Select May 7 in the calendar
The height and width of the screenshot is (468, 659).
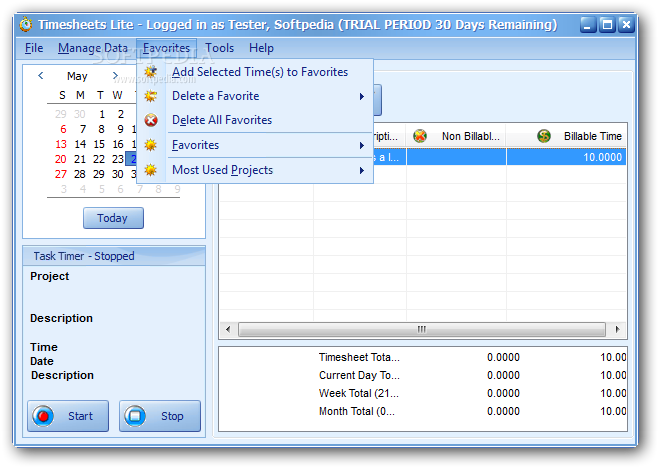click(x=83, y=129)
